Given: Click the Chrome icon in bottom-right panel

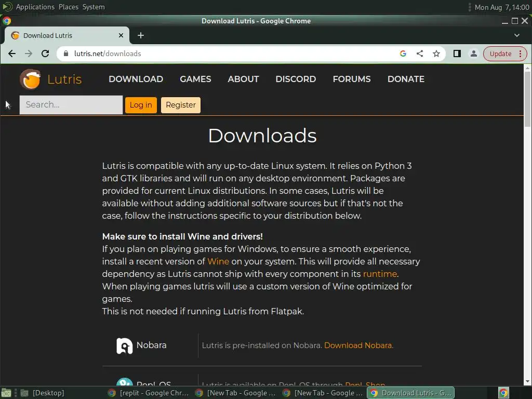Looking at the screenshot, I should pos(503,393).
